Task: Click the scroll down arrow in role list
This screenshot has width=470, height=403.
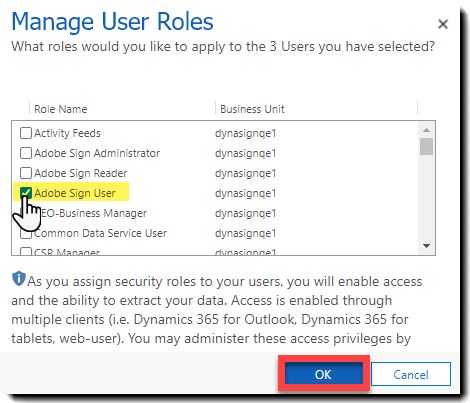Action: [426, 246]
